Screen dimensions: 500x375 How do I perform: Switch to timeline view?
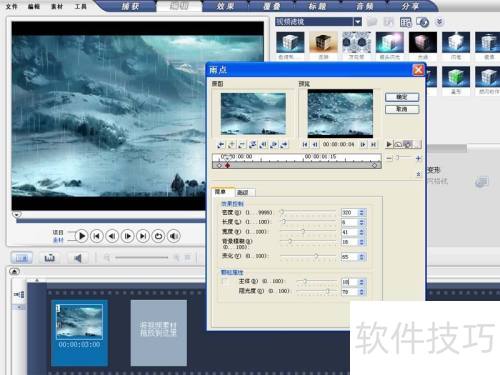(x=50, y=258)
